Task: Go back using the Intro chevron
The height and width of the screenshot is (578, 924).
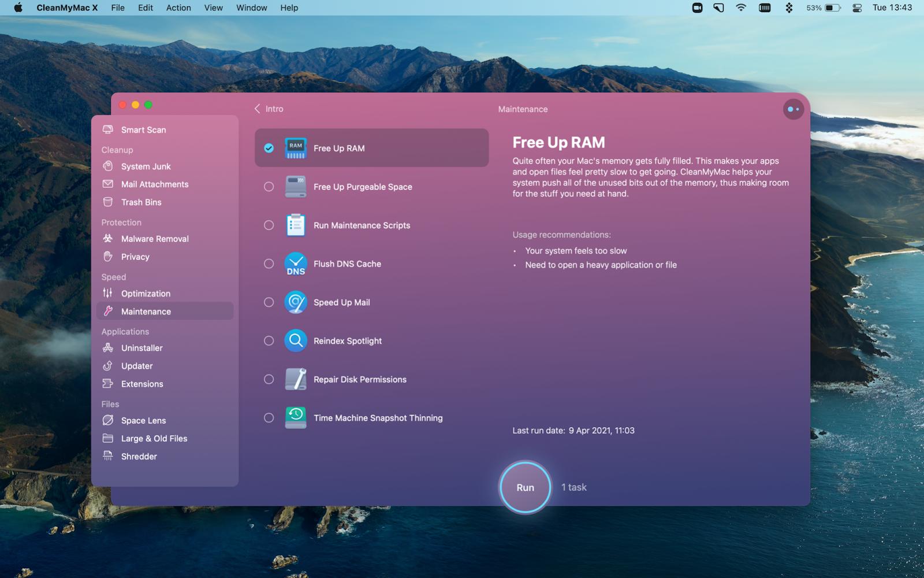Action: point(258,109)
